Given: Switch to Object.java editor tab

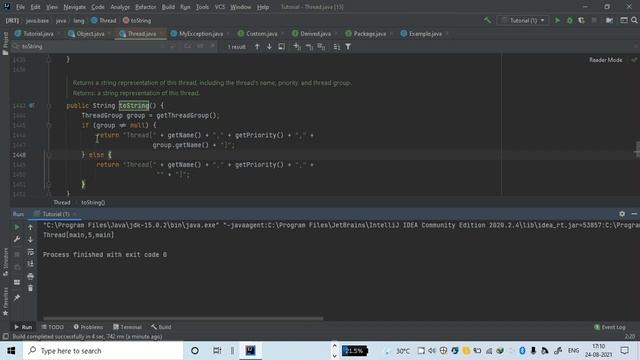Looking at the screenshot, I should (90, 34).
